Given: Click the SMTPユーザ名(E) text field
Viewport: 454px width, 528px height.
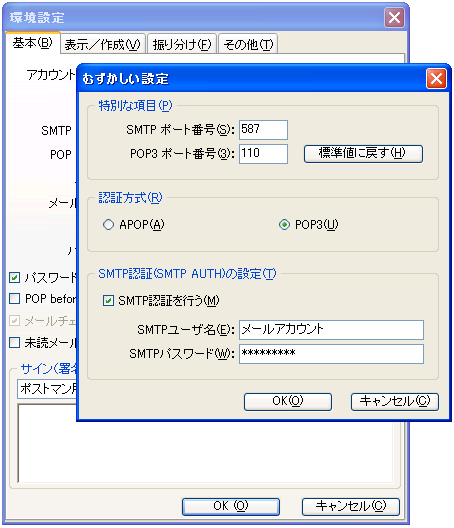Looking at the screenshot, I should (331, 330).
